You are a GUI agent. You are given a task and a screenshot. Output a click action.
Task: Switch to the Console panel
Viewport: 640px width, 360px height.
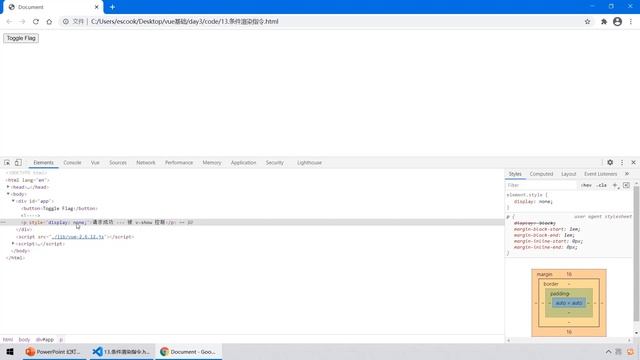pos(72,162)
